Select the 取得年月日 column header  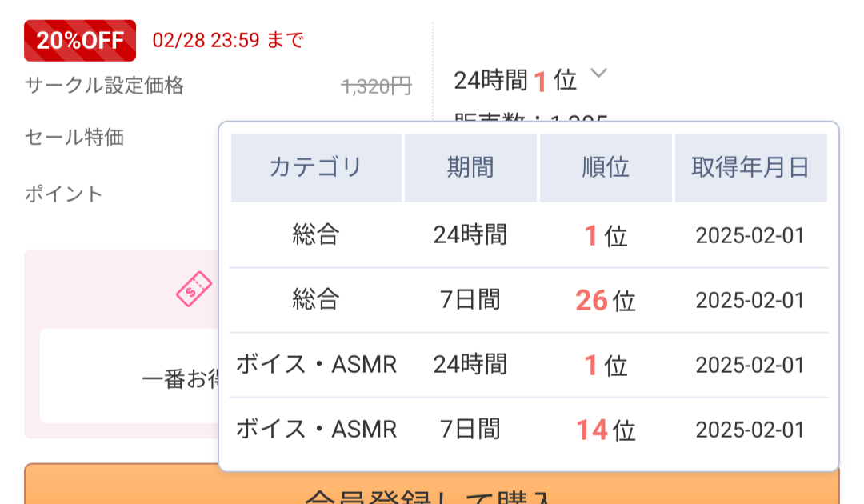pyautogui.click(x=751, y=168)
